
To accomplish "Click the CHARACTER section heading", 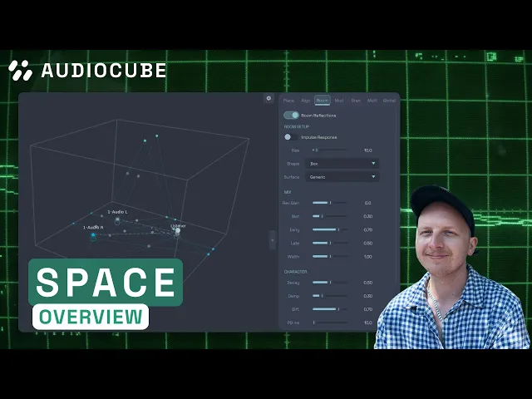I will click(x=296, y=272).
